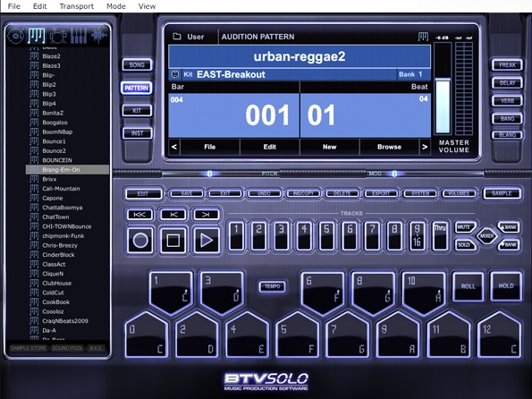Click the PITCH slider handle

pos(210,174)
